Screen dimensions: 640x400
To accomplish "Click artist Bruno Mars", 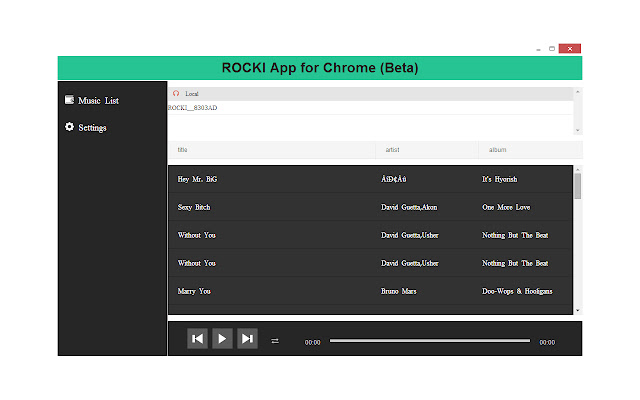I will coord(399,291).
